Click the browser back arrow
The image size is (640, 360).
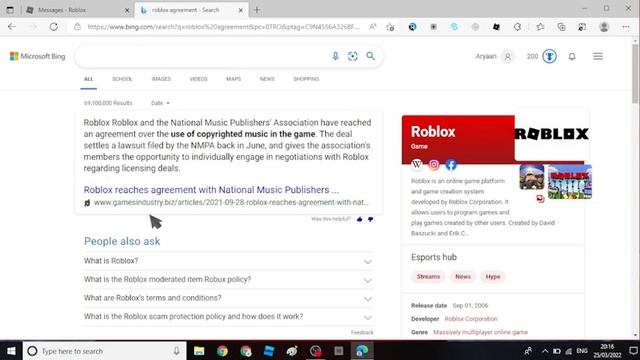pyautogui.click(x=11, y=27)
